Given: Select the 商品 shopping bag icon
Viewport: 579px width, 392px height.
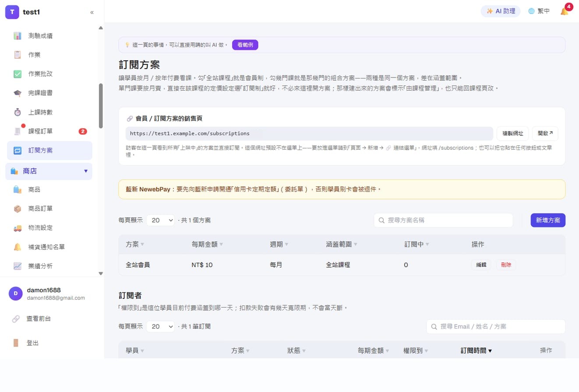Looking at the screenshot, I should click(x=18, y=189).
